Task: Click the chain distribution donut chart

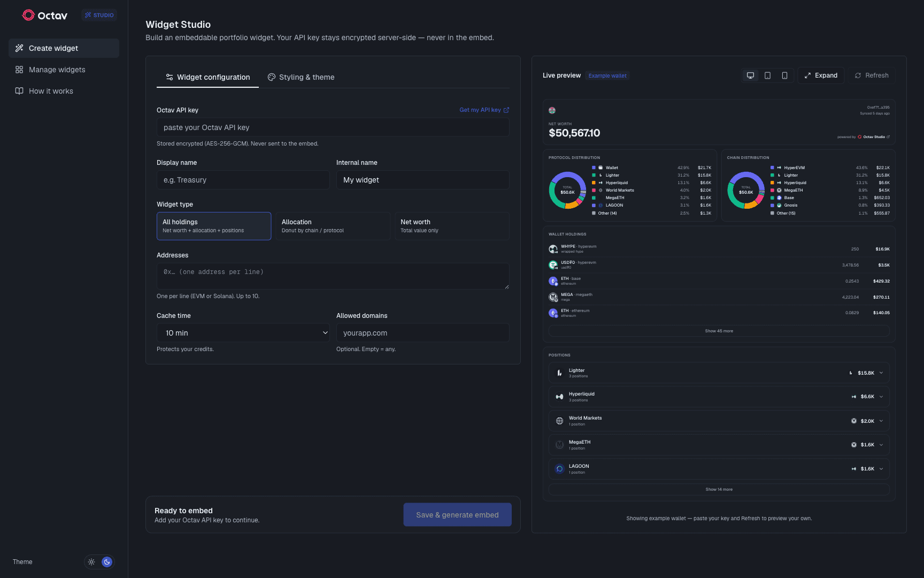Action: [x=746, y=190]
